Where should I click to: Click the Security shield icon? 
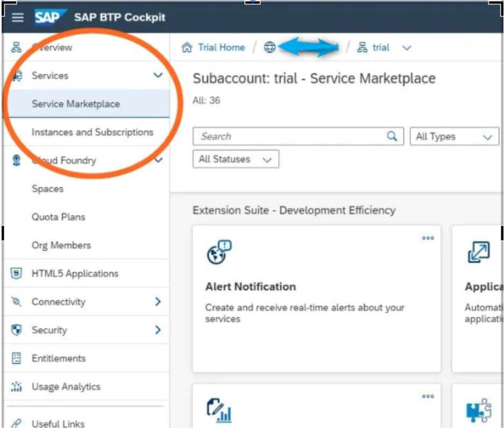click(16, 330)
